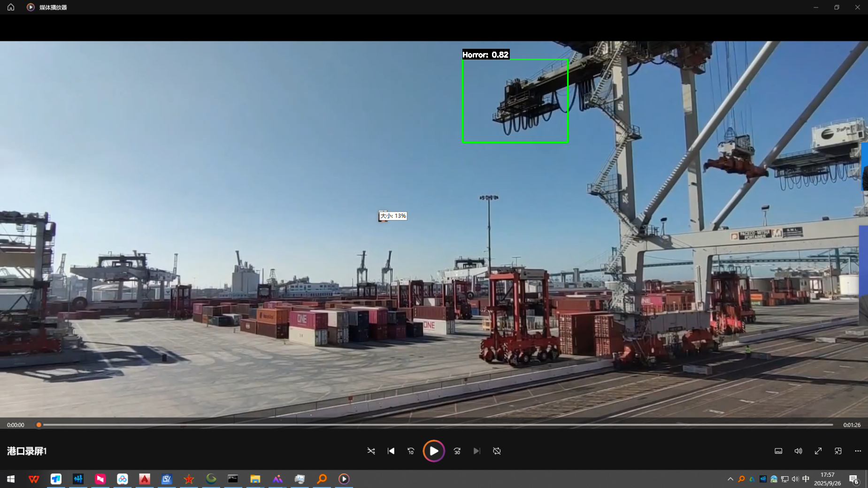Go to the Media Player home page

point(11,7)
